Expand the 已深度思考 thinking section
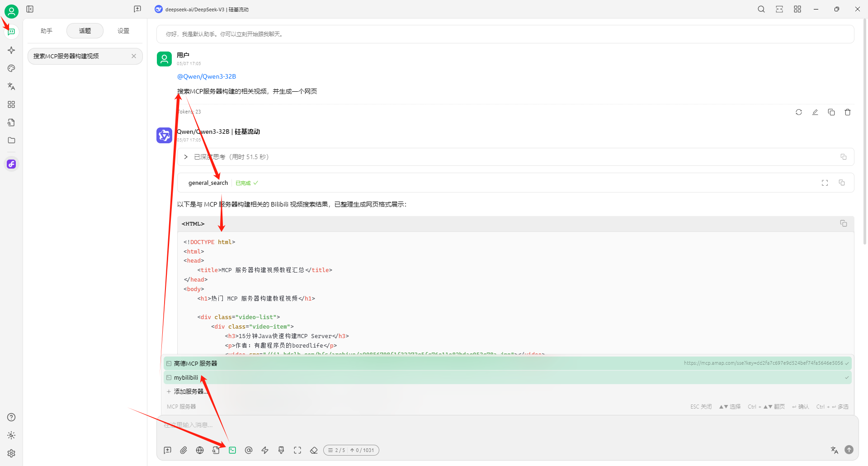This screenshot has height=466, width=868. point(515,157)
